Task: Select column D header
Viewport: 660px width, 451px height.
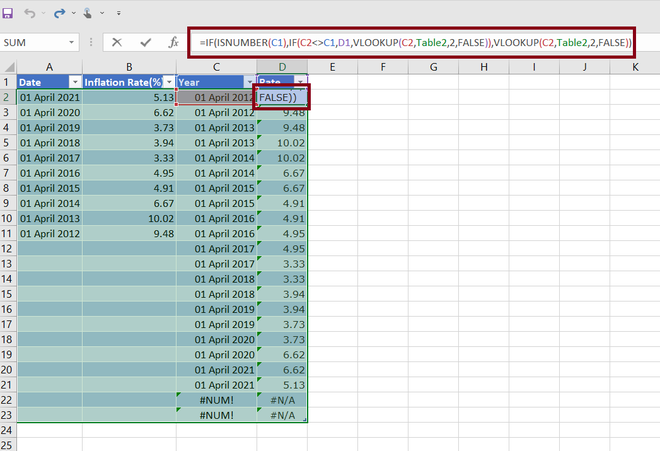Action: (282, 67)
